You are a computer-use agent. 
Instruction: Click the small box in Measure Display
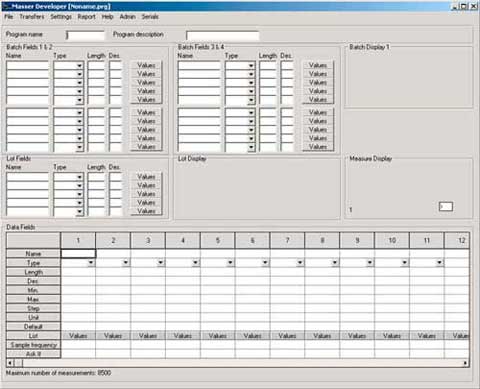446,207
